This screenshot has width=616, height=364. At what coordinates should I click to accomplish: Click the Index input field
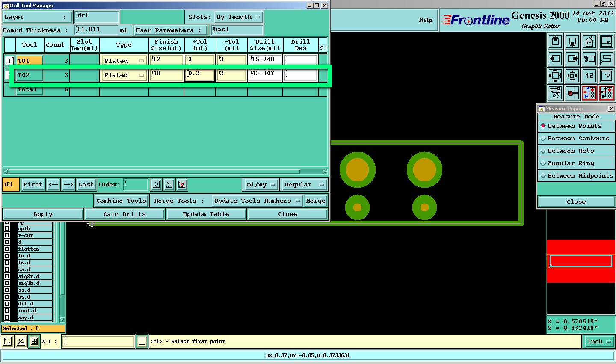point(136,185)
